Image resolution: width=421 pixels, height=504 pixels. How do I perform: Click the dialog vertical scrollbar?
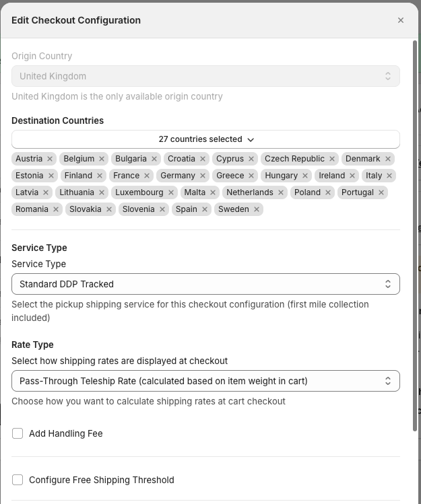[x=415, y=236]
